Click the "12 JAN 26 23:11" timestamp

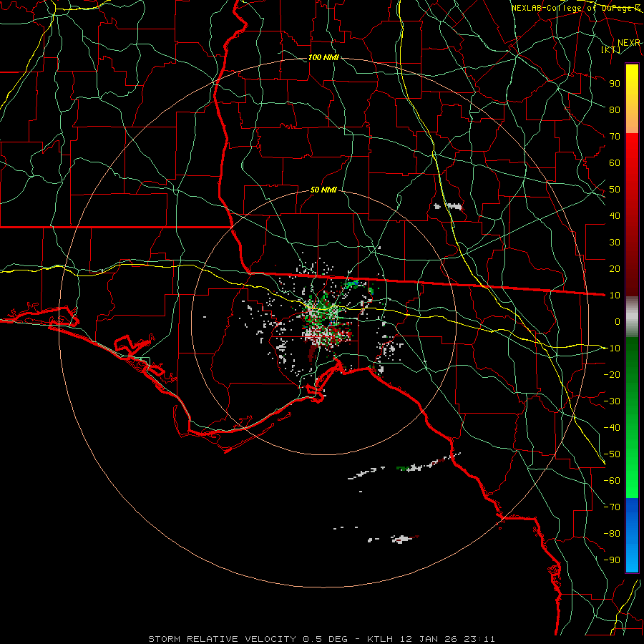pos(447,639)
